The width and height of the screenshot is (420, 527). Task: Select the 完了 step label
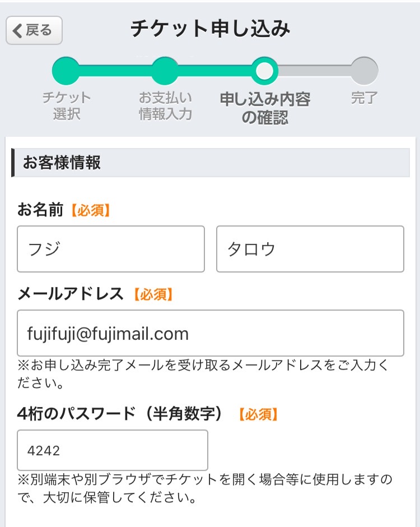365,99
